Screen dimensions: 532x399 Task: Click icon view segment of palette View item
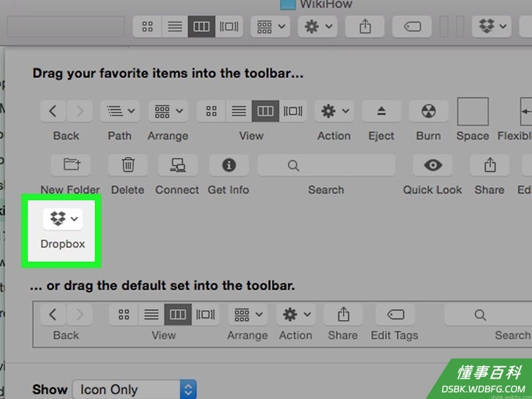tap(210, 111)
